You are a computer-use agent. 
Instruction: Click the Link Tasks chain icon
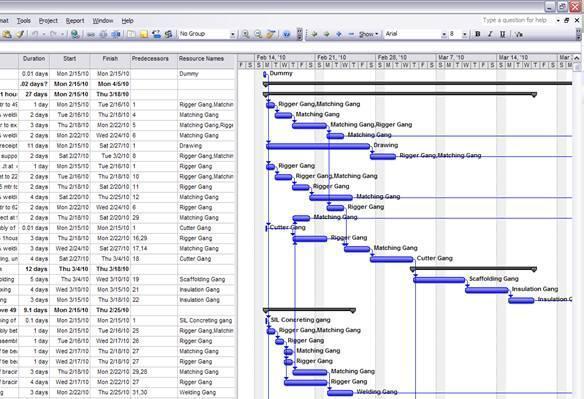pyautogui.click(x=91, y=34)
